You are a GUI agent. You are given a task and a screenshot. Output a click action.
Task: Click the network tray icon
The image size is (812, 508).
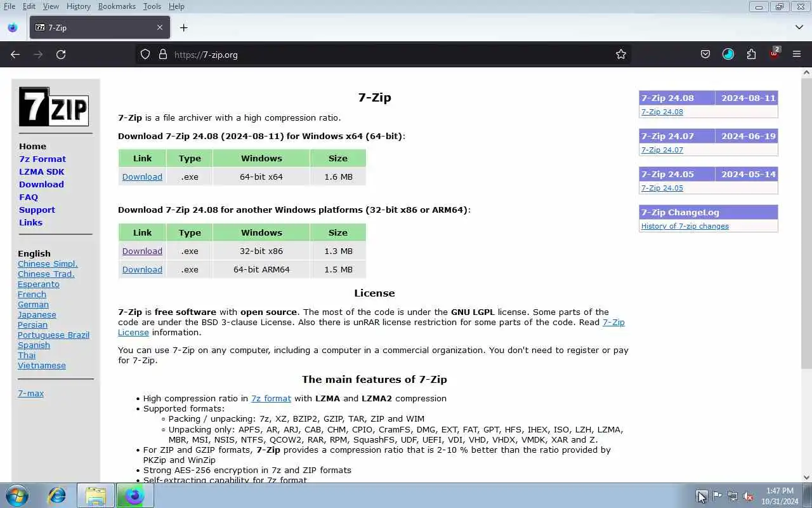(x=733, y=496)
